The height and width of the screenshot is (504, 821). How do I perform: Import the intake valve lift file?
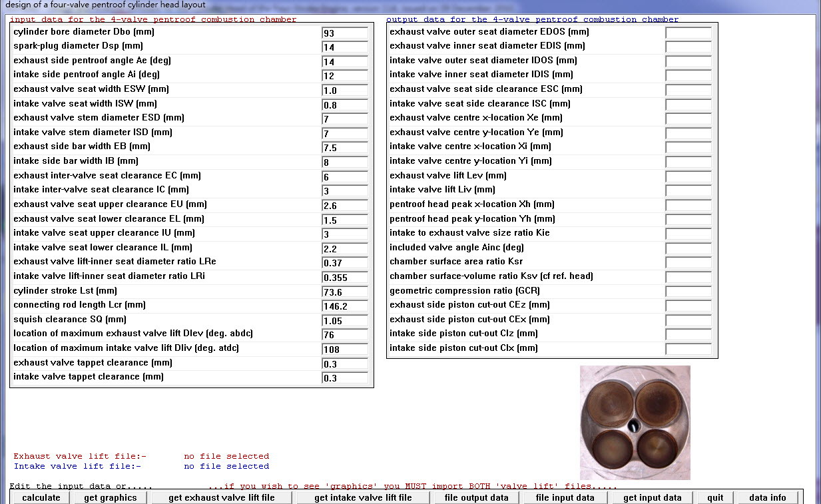[364, 497]
